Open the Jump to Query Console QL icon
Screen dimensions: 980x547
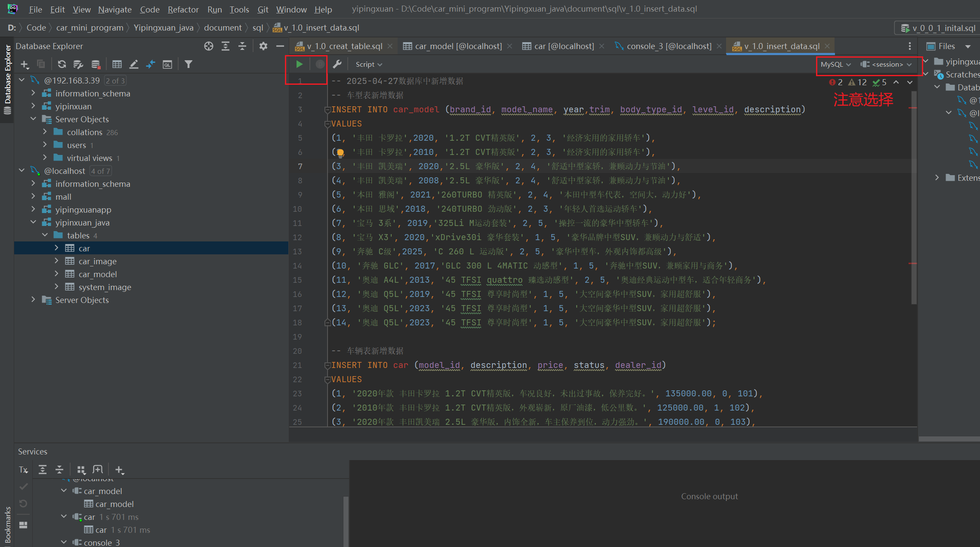pyautogui.click(x=167, y=64)
